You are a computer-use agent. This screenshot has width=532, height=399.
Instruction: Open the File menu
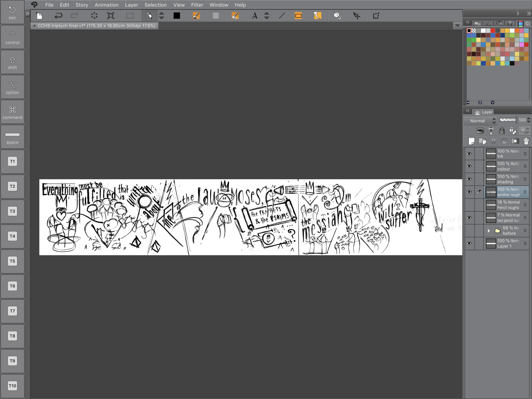[49, 5]
